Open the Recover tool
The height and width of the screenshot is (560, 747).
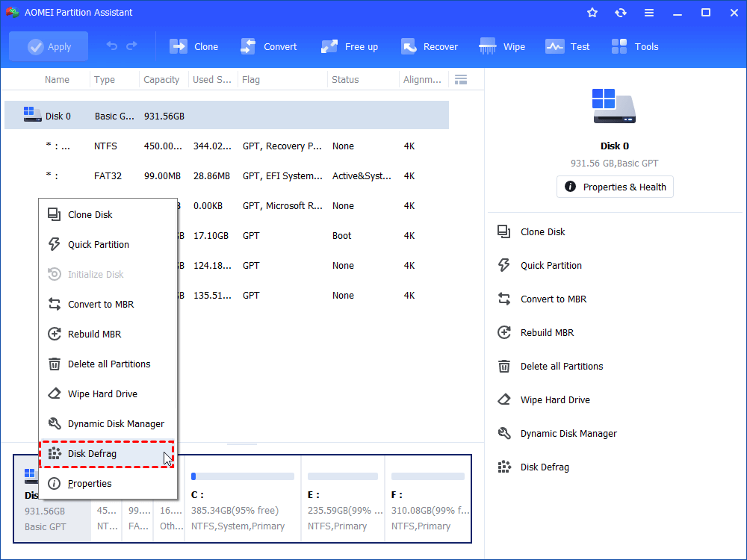click(430, 46)
